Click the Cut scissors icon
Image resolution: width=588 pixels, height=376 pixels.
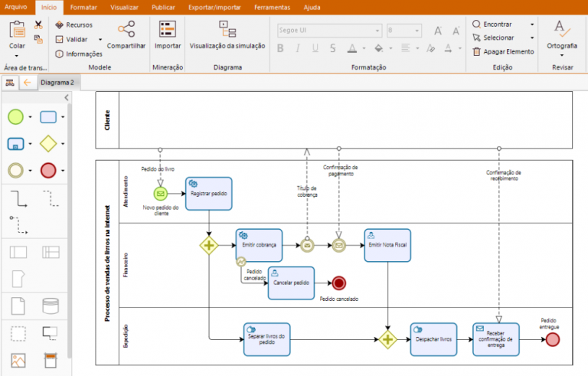pos(38,25)
